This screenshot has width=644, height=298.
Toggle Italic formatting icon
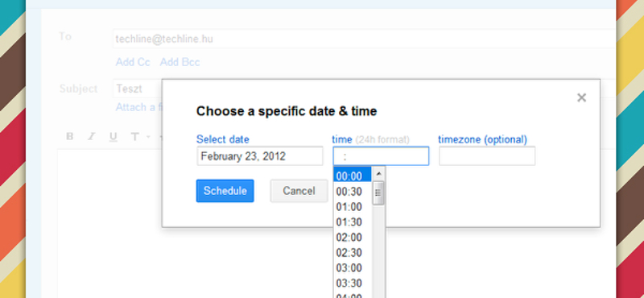click(91, 136)
